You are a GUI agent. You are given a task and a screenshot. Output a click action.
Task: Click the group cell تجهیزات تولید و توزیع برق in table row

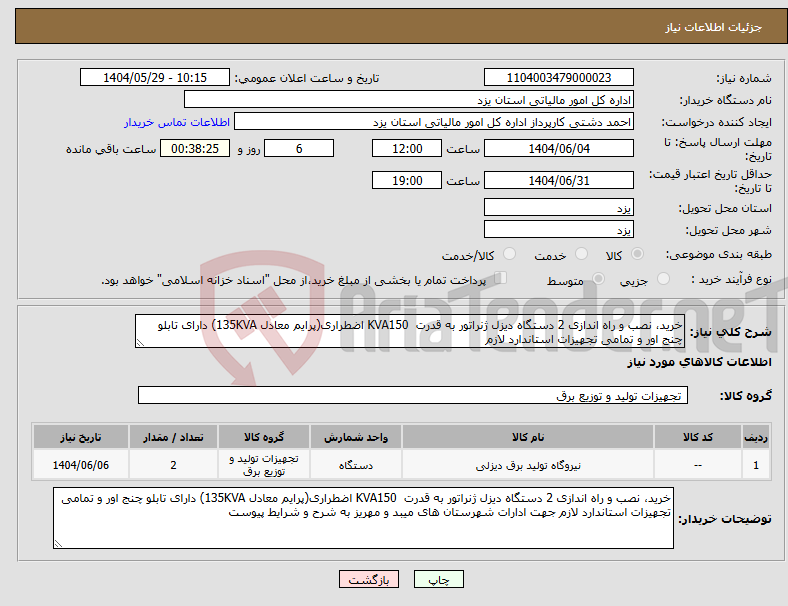pos(264,465)
